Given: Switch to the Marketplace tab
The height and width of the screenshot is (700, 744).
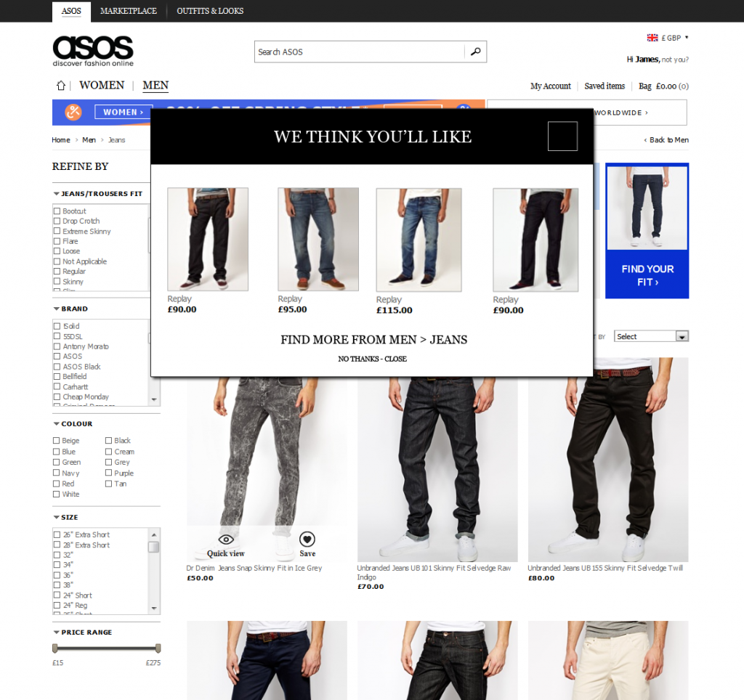Looking at the screenshot, I should pyautogui.click(x=128, y=11).
